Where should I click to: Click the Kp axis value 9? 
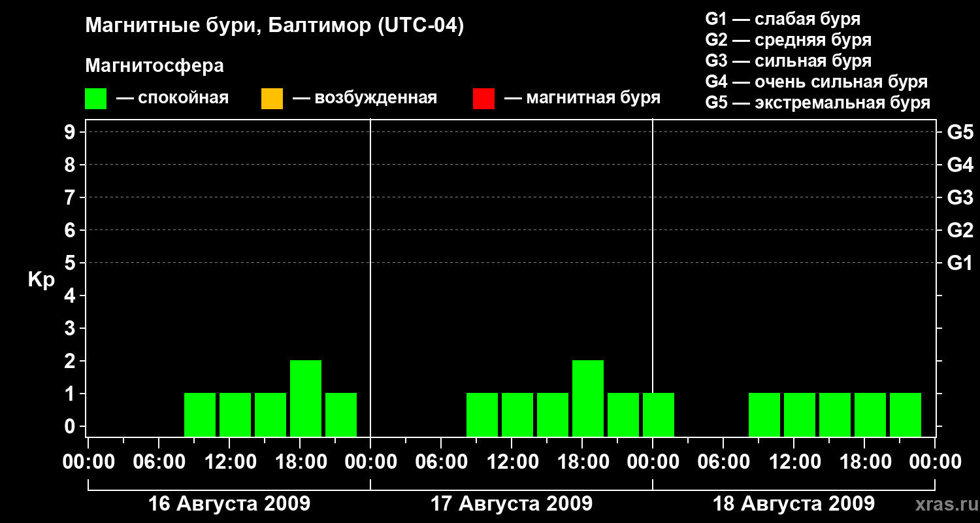pos(71,132)
